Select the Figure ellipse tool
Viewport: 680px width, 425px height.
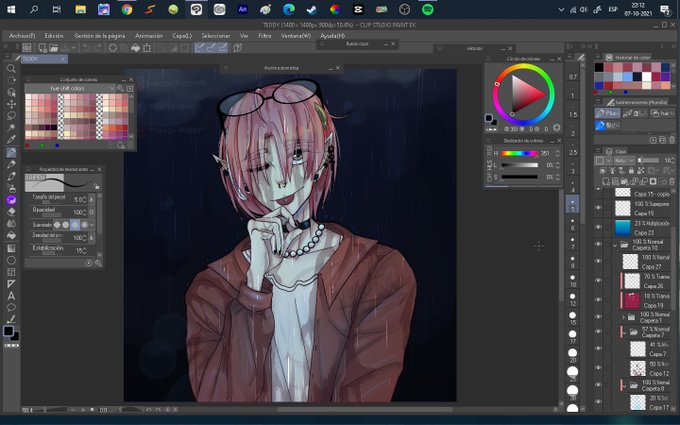(11, 260)
